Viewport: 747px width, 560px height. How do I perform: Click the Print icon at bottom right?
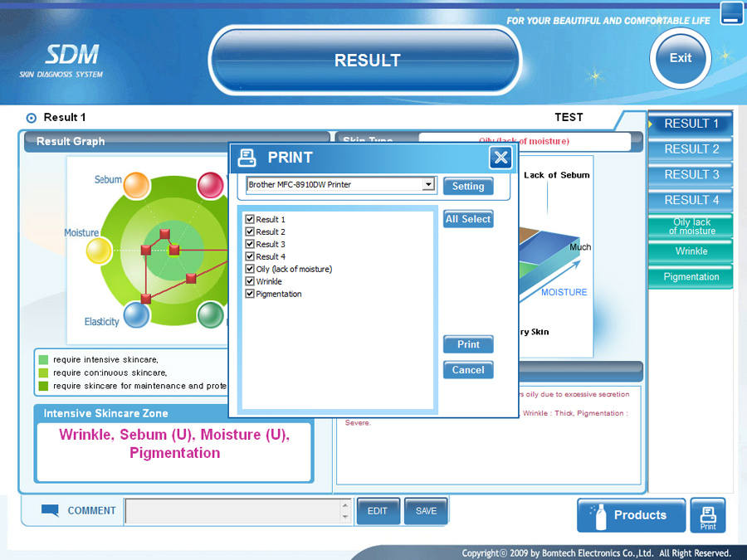tap(707, 515)
